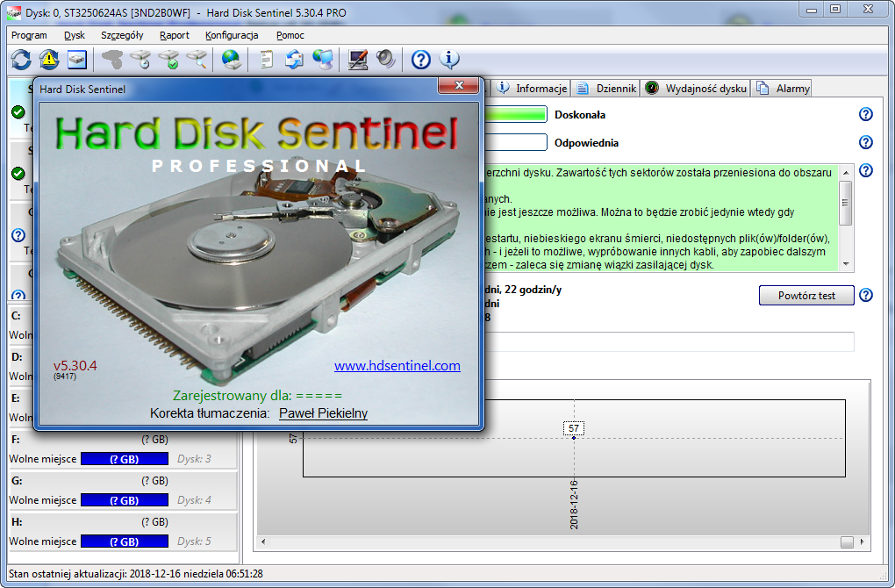The width and height of the screenshot is (895, 588).
Task: Switch to the Alarmy tab
Action: click(x=782, y=88)
